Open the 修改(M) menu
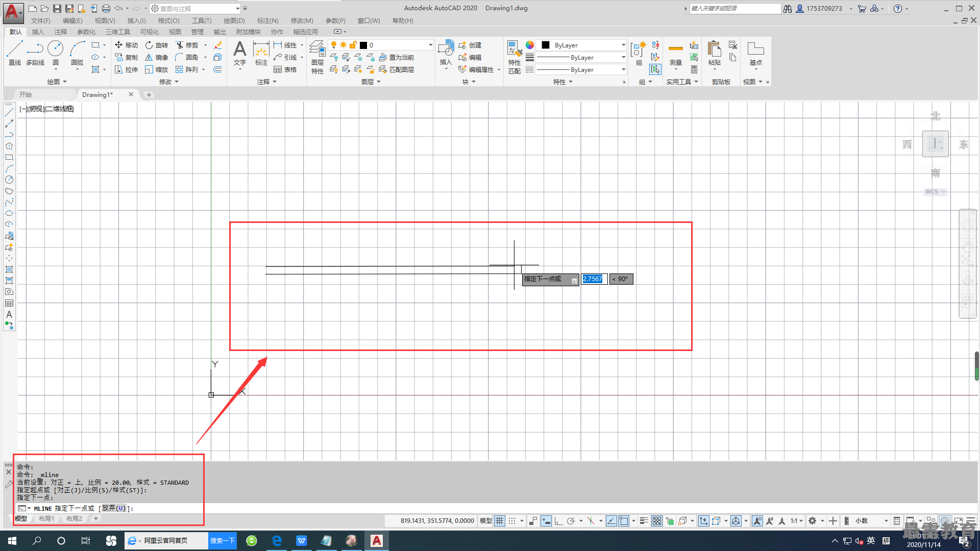980x551 pixels. (302, 21)
